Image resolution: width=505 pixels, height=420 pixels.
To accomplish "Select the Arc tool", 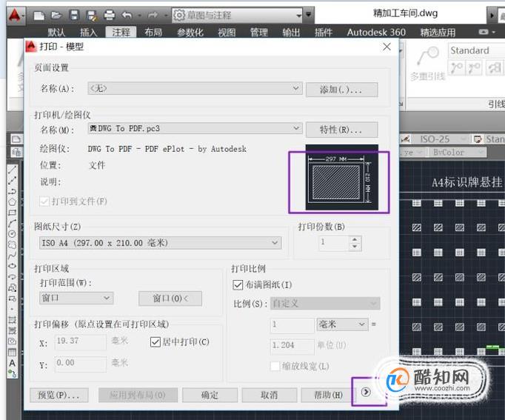I will coord(12,223).
